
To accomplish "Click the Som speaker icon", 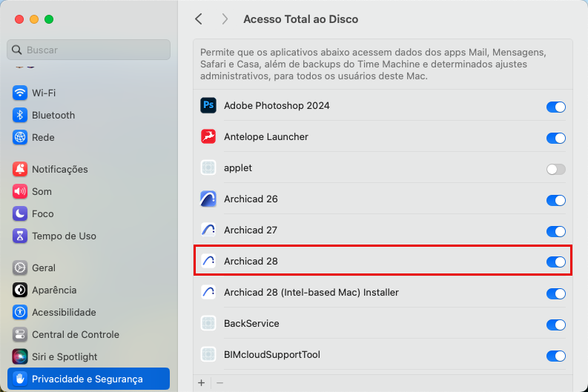I will pyautogui.click(x=20, y=191).
